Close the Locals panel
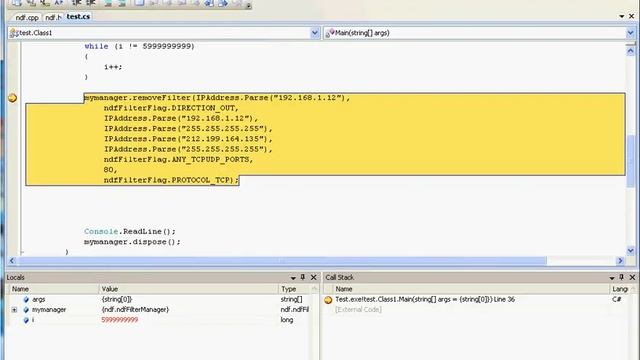The image size is (640, 360). [313, 277]
